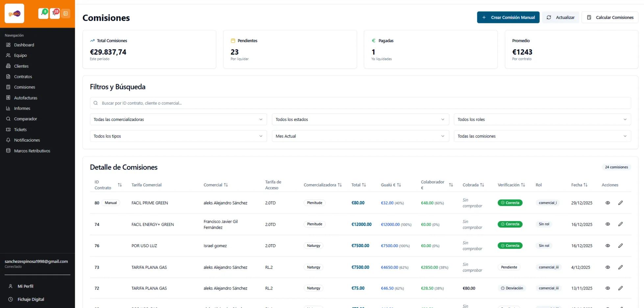Open the Mes Actual period dropdown
Image resolution: width=644 pixels, height=308 pixels.
[360, 136]
